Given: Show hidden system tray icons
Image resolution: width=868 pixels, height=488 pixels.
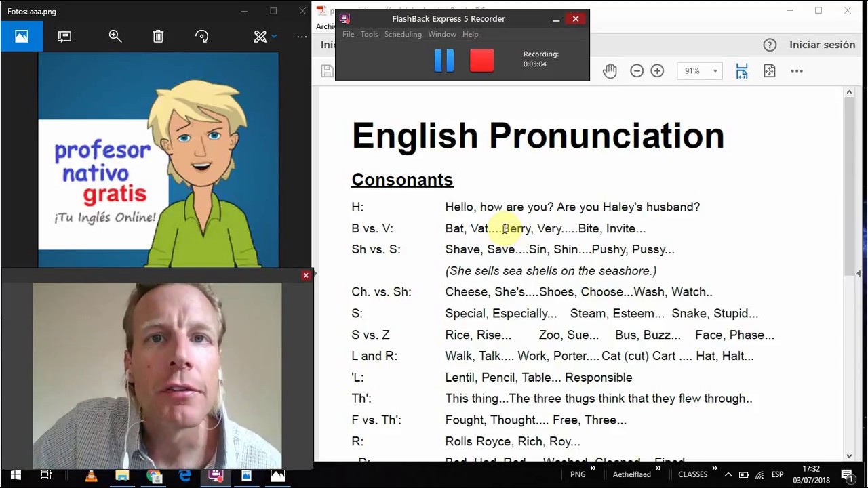Looking at the screenshot, I should tap(728, 474).
